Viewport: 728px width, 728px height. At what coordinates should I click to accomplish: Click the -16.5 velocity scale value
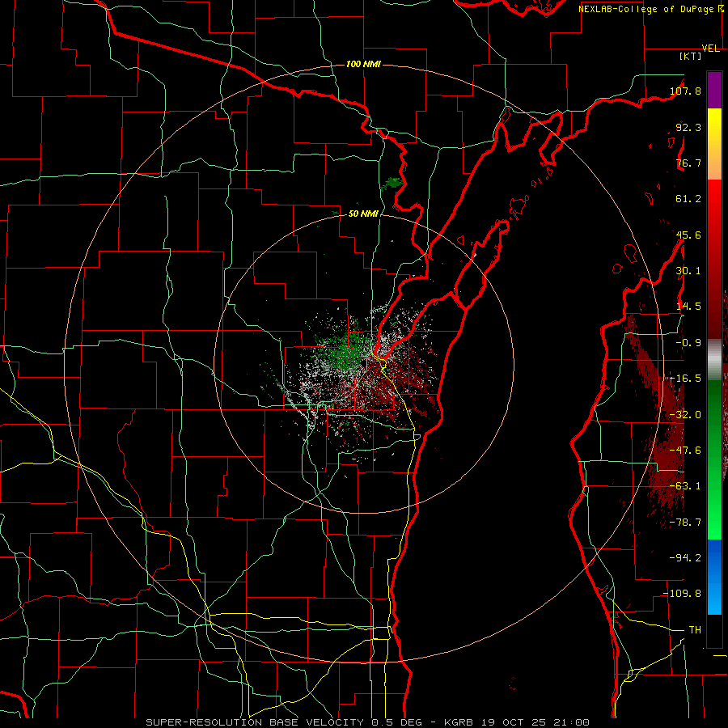685,379
